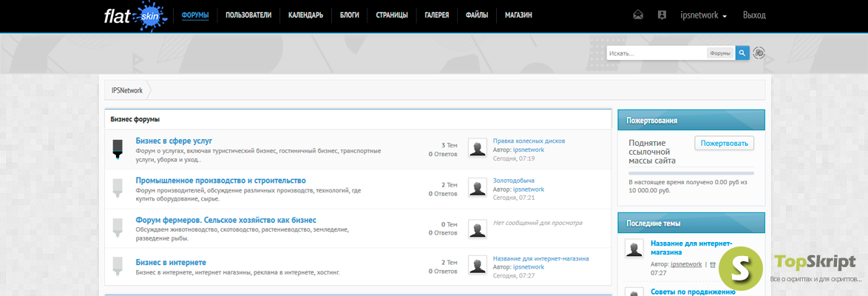The width and height of the screenshot is (868, 296).
Task: Click 'Поднятие ссылочной массы сайта' title
Action: pyautogui.click(x=653, y=152)
